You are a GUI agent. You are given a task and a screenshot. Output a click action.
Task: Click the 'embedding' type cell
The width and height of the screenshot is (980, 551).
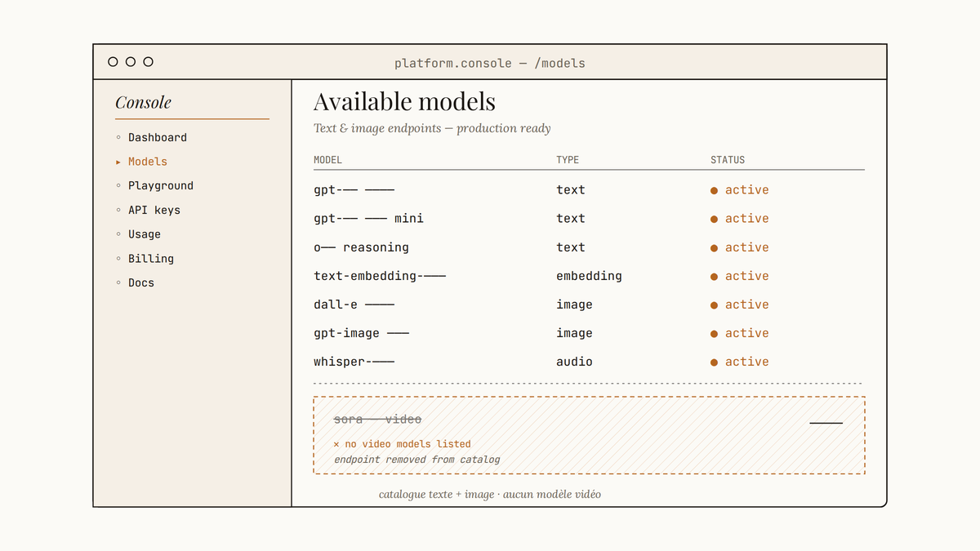[x=589, y=276]
